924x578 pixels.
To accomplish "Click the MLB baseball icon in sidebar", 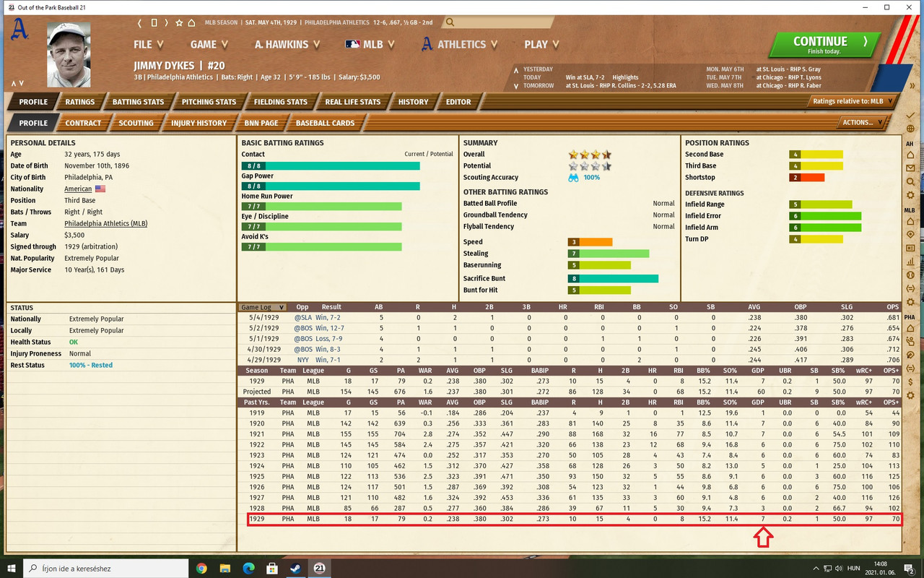I will (910, 275).
